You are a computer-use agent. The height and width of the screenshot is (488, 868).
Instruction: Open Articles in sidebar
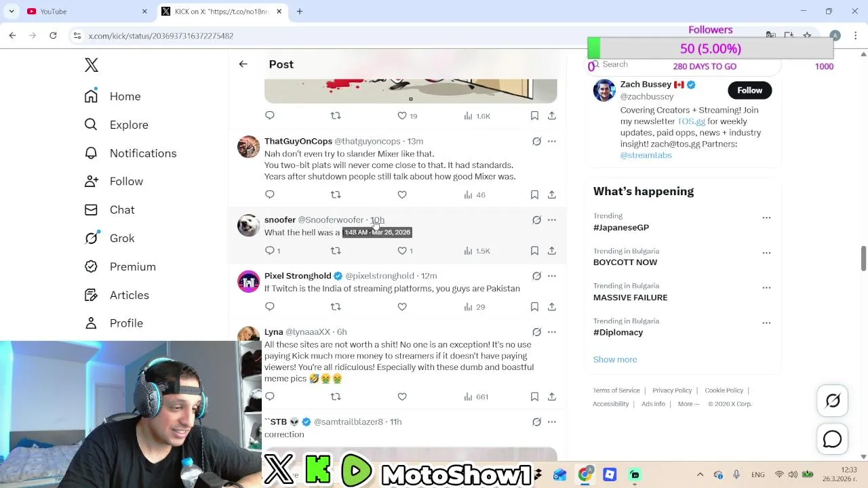point(117,296)
